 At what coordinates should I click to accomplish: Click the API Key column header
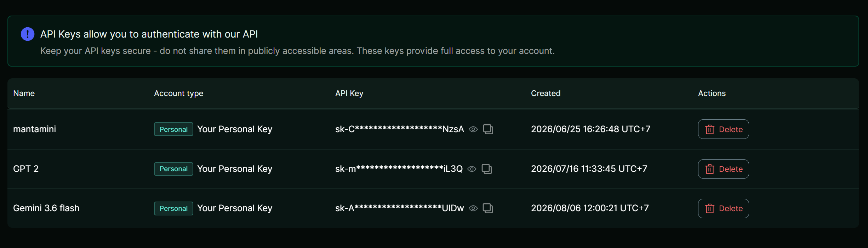pos(349,94)
